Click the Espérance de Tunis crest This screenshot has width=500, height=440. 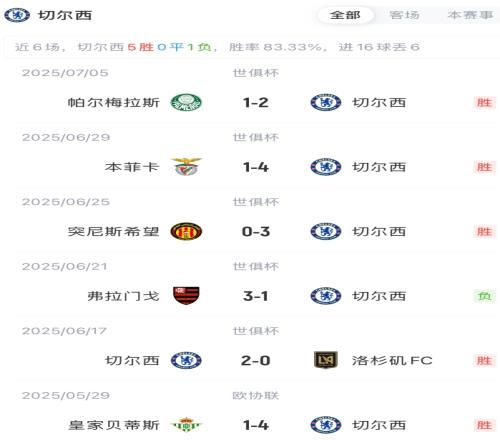click(186, 231)
